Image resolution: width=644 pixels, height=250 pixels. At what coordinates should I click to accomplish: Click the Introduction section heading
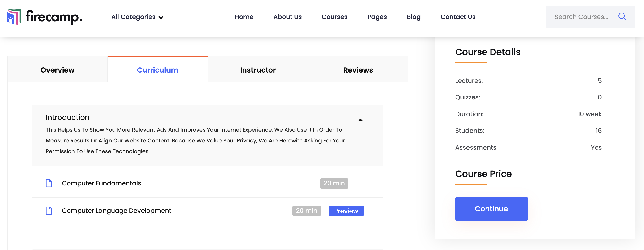[x=67, y=117]
